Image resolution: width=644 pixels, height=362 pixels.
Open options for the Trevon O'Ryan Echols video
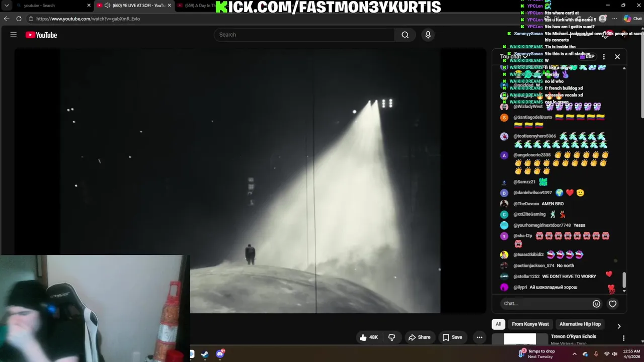(623, 338)
